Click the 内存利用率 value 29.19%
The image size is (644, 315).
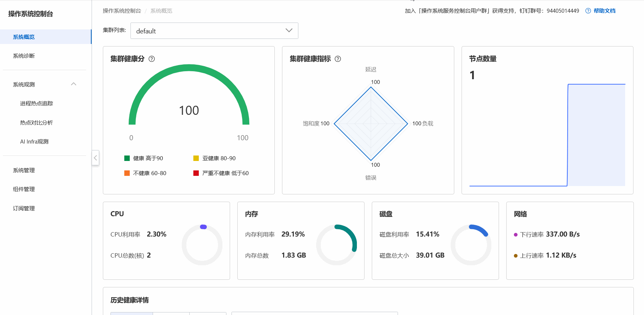coord(293,234)
